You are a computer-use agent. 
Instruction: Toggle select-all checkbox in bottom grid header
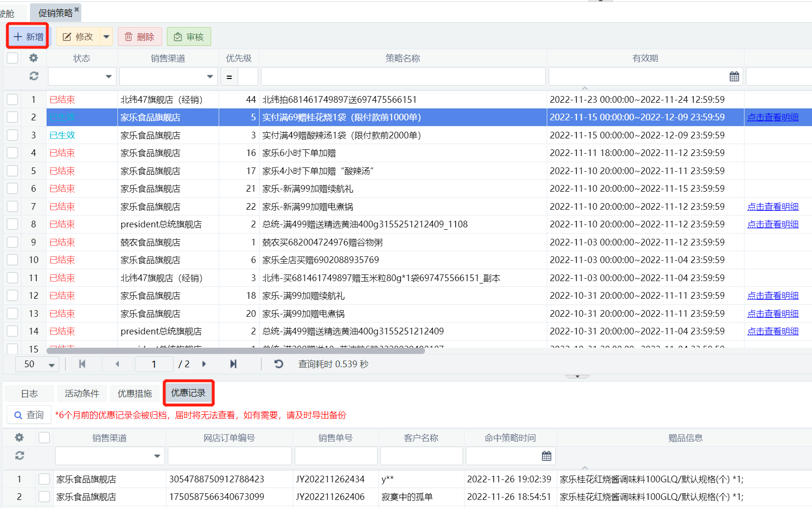[x=44, y=438]
